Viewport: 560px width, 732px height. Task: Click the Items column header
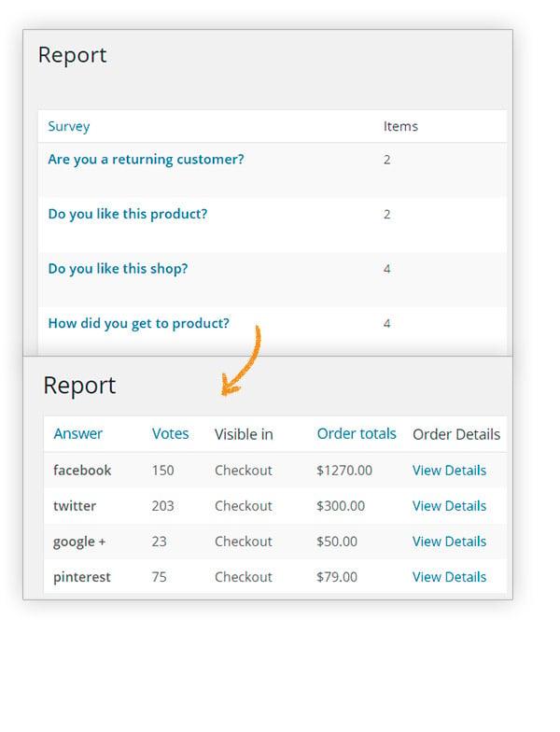pos(400,127)
